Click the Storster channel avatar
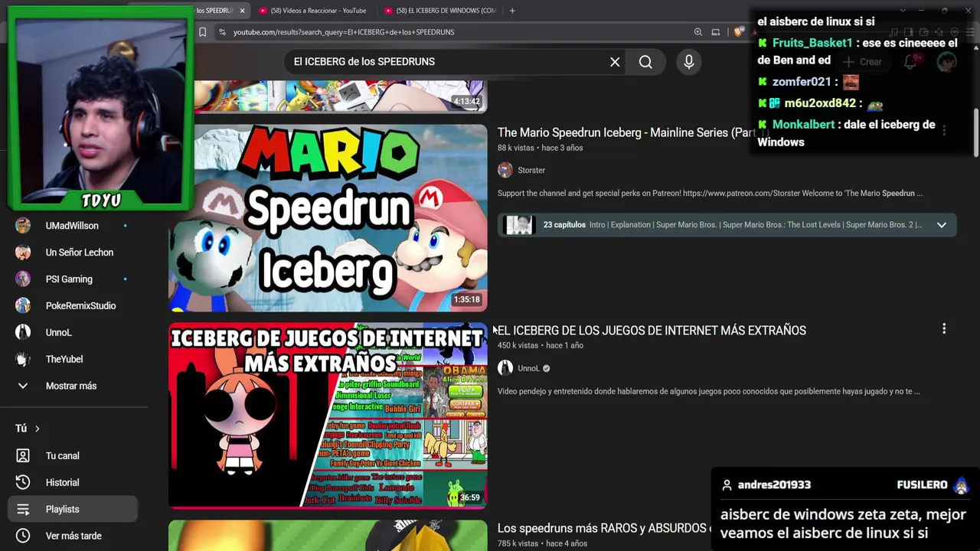This screenshot has width=980, height=551. pos(505,170)
